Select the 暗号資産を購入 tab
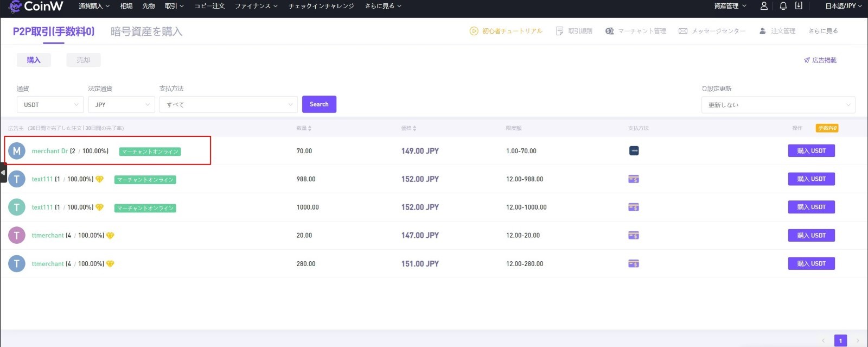The image size is (868, 347). [x=146, y=31]
